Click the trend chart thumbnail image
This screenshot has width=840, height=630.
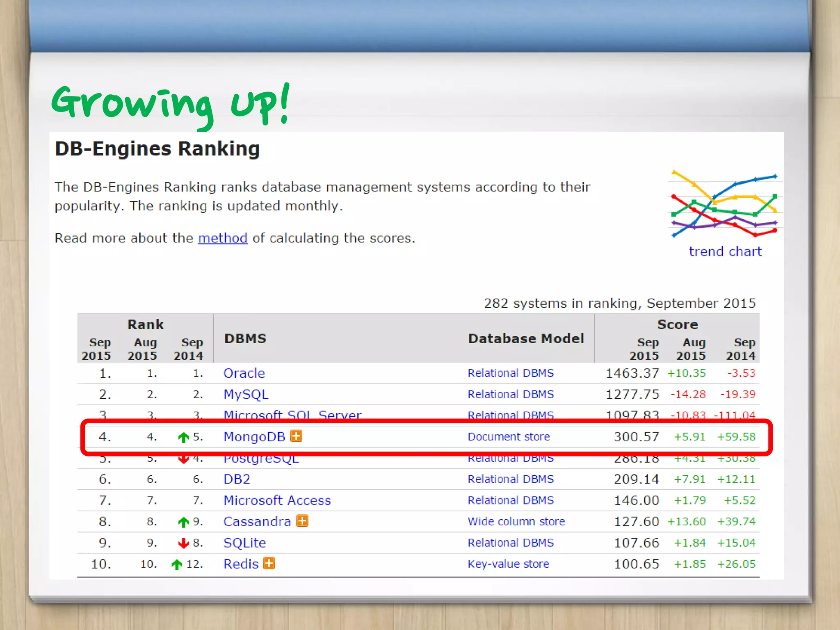pos(725,204)
